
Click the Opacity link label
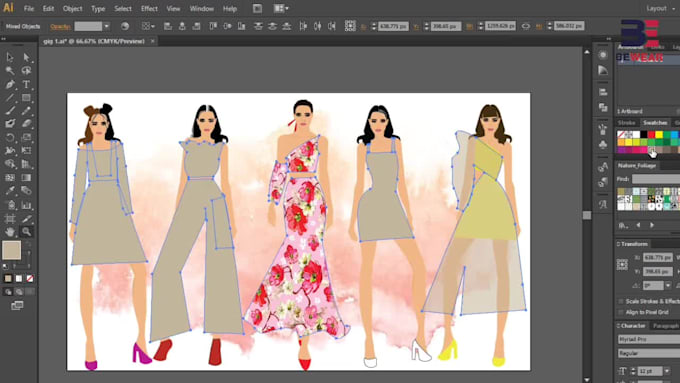point(60,26)
